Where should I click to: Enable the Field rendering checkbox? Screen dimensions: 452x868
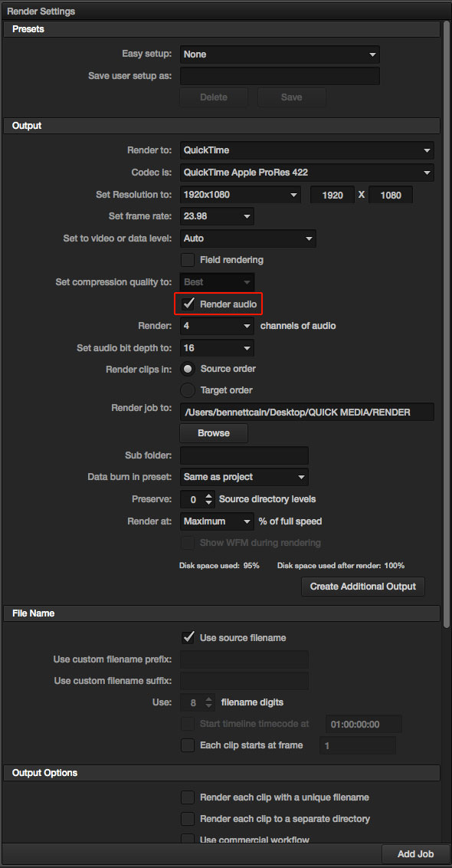click(188, 260)
